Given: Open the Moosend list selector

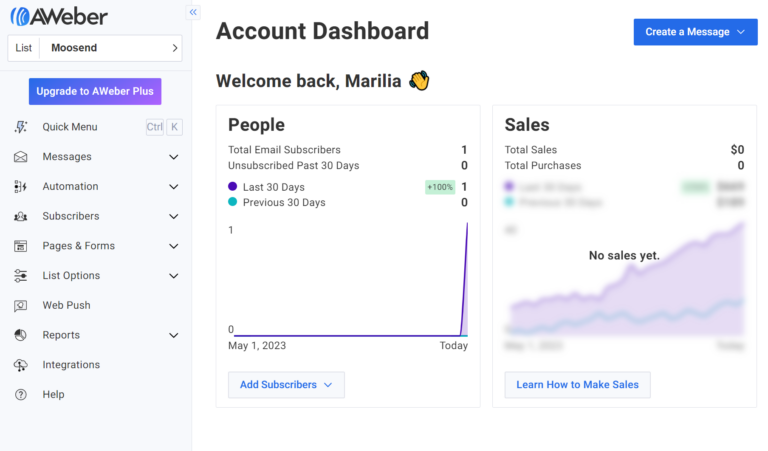Looking at the screenshot, I should pyautogui.click(x=95, y=48).
